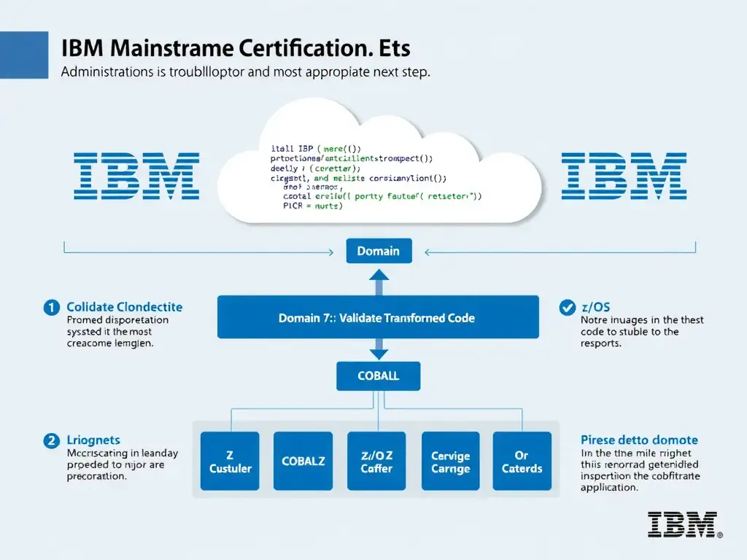Click the down arrow pointing to COBALL

tap(379, 349)
